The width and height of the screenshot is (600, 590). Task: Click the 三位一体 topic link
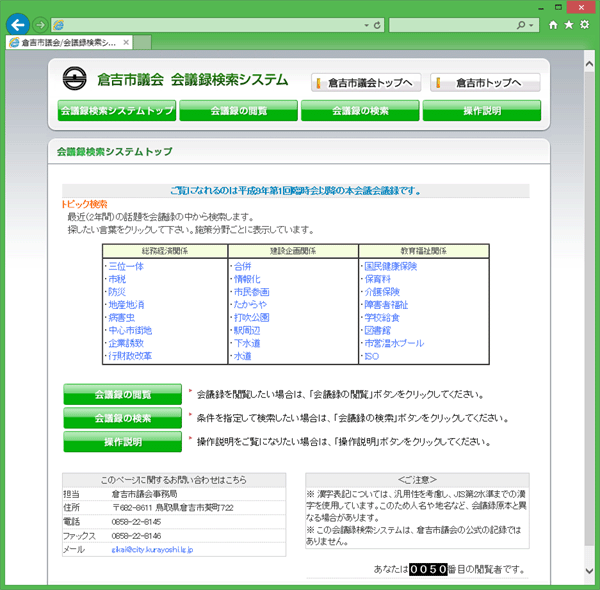[x=126, y=266]
